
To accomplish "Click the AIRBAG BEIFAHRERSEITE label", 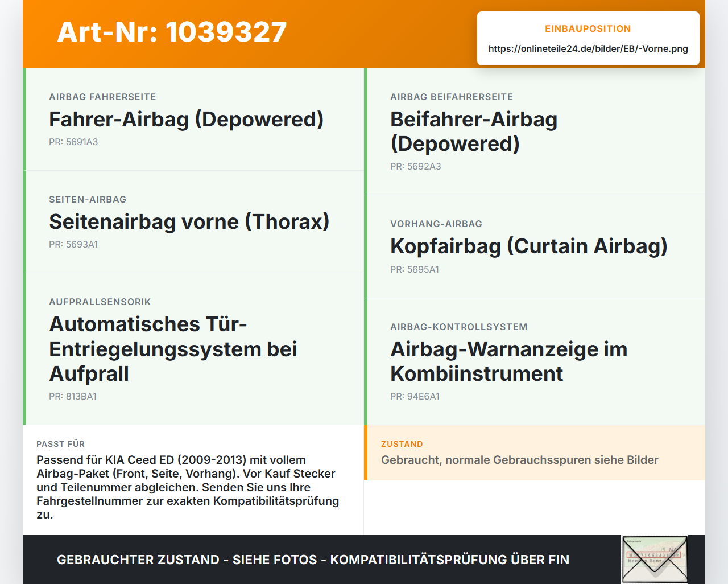I will point(452,97).
